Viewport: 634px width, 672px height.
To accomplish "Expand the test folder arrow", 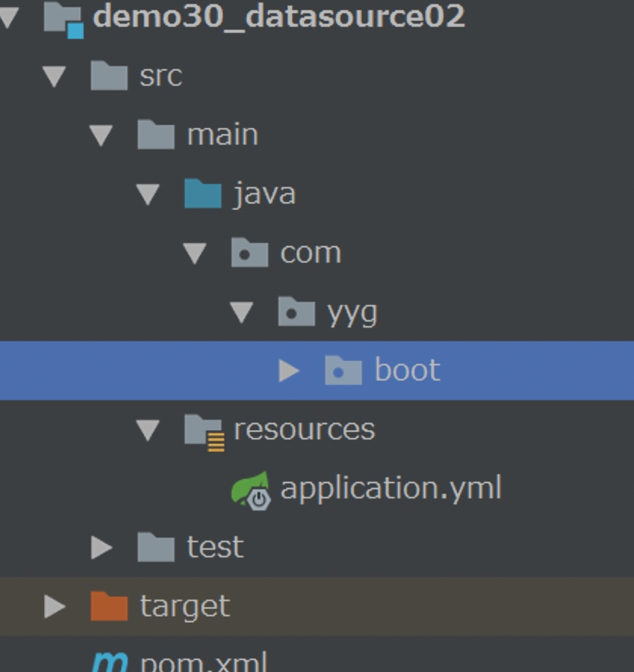I will pos(102,548).
